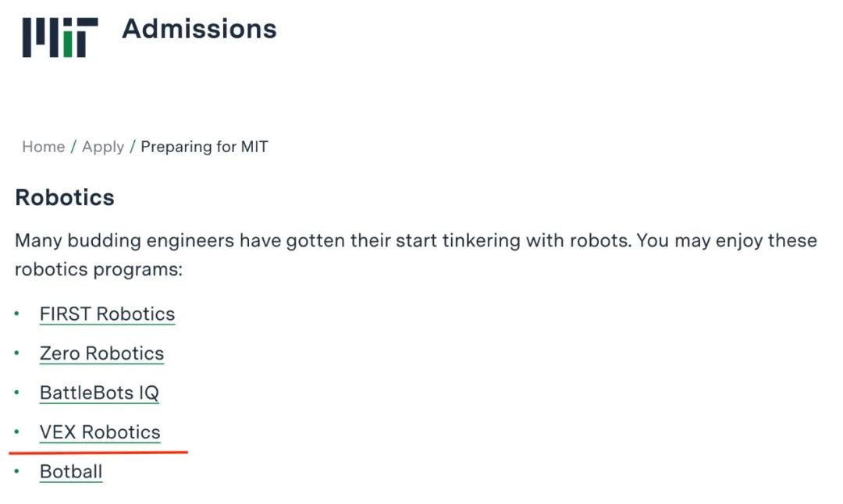Go to Home in the breadcrumb

[x=43, y=147]
